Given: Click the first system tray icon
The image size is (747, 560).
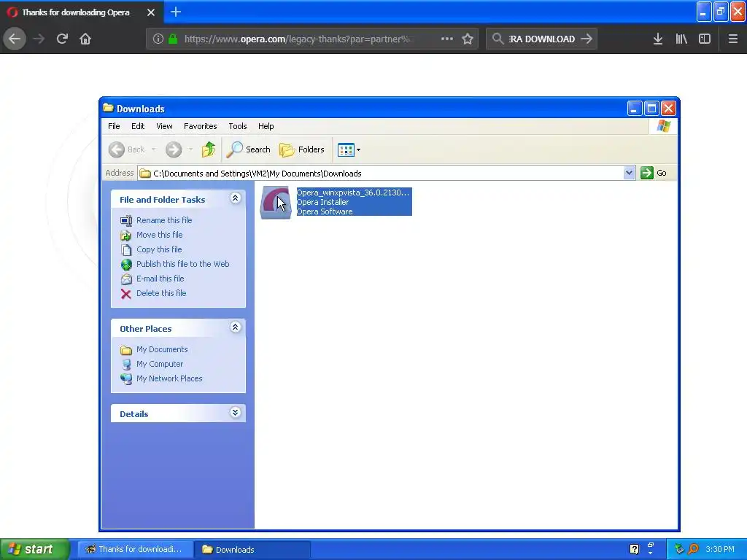Looking at the screenshot, I should (x=679, y=549).
